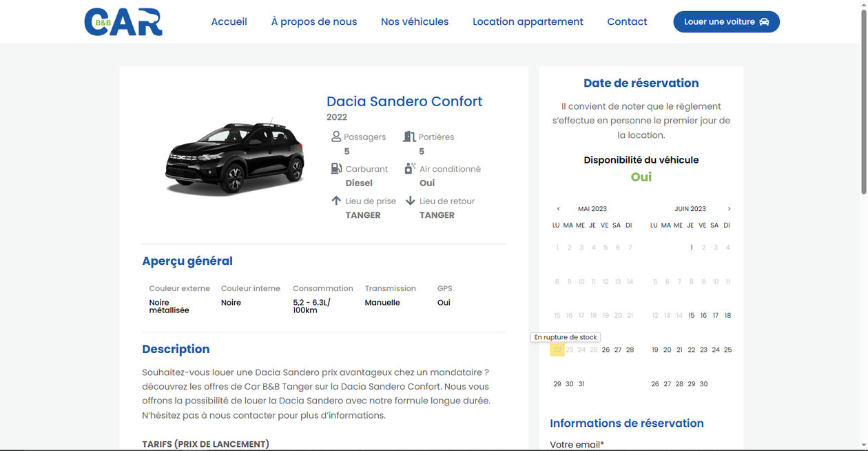Image resolution: width=868 pixels, height=451 pixels.
Task: Click the 5,2 - 6.3L/100km consumption value
Action: tap(311, 306)
